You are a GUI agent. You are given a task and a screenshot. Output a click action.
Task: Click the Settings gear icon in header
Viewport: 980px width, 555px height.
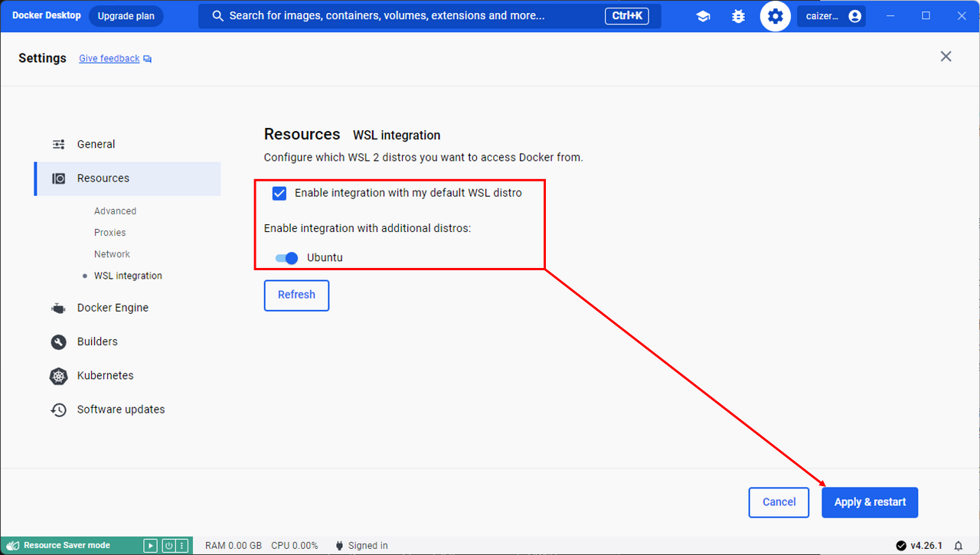click(776, 16)
